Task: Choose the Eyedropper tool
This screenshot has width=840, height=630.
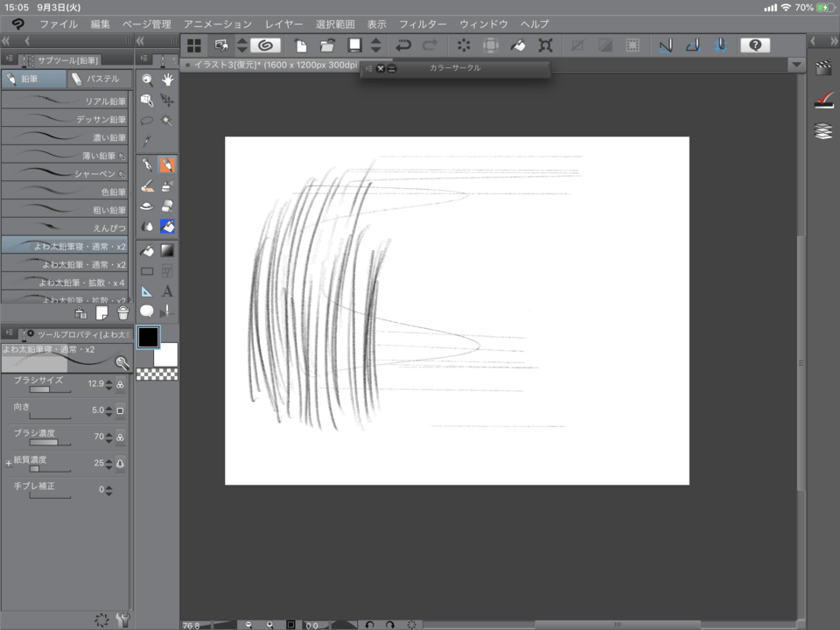Action: [147, 141]
